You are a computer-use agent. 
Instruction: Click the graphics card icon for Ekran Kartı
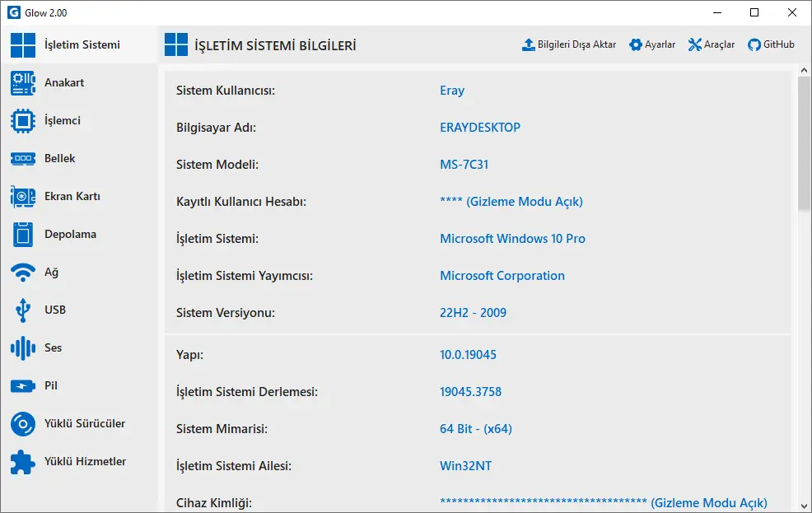23,197
